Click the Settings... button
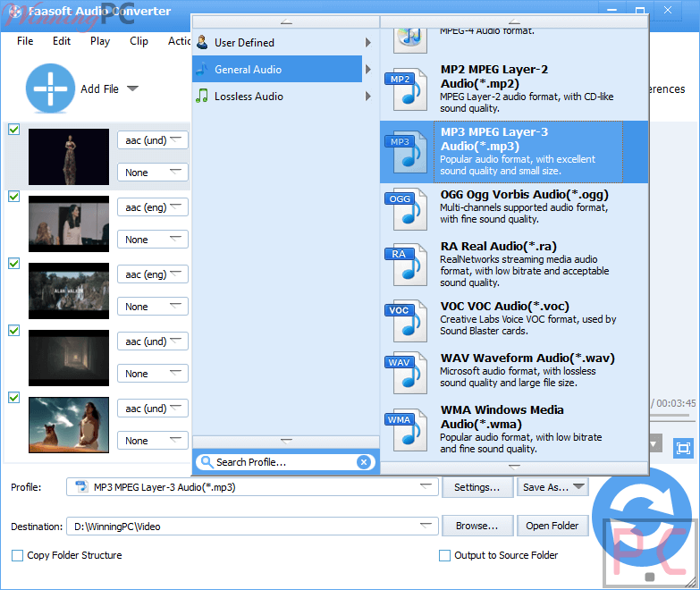This screenshot has height=590, width=700. click(477, 487)
